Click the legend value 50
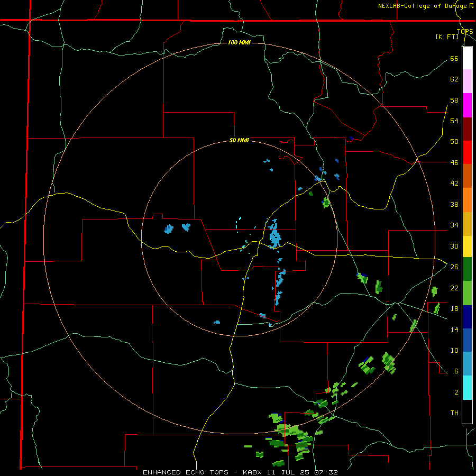 [454, 142]
